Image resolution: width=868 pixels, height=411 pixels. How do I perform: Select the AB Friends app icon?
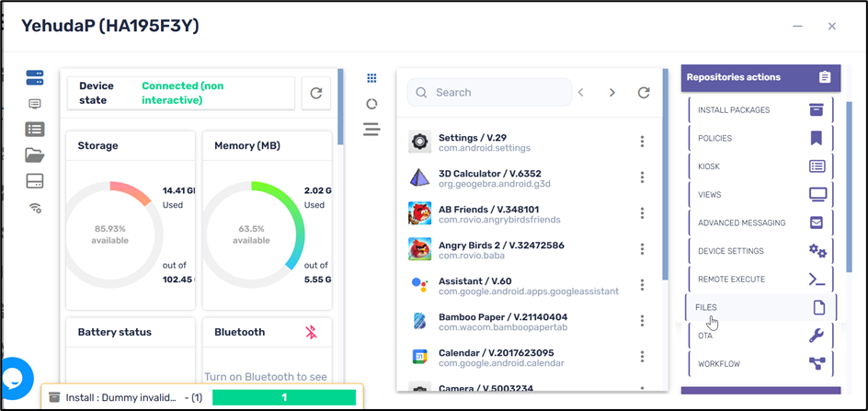pos(419,213)
